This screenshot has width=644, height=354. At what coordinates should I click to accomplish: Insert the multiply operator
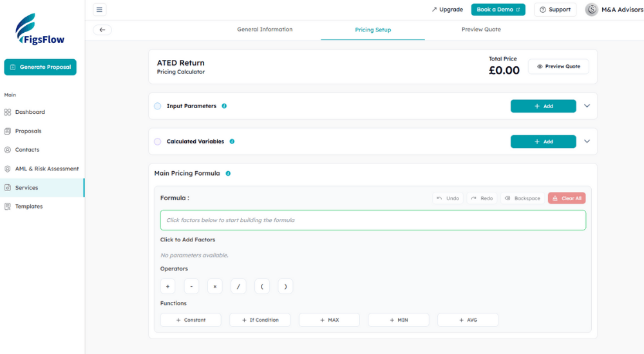215,286
